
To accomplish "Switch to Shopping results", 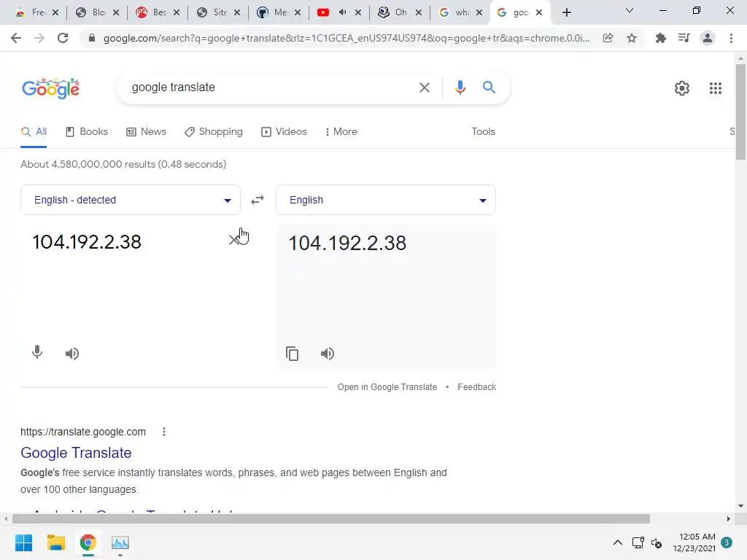I will pos(214,132).
